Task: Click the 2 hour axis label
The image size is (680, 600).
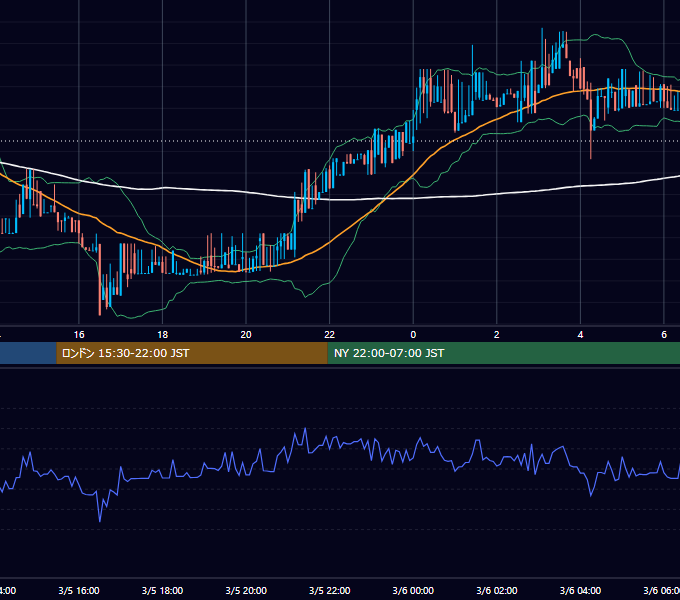Action: 497,335
